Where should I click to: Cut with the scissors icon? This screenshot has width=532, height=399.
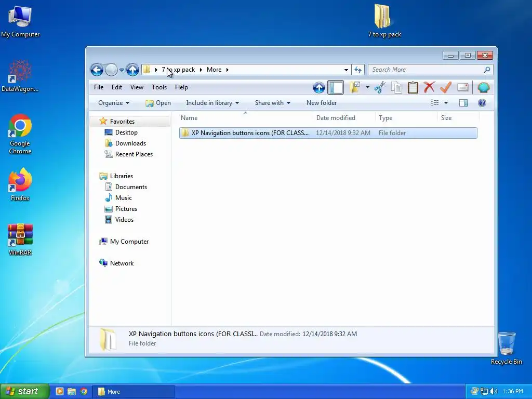point(380,87)
